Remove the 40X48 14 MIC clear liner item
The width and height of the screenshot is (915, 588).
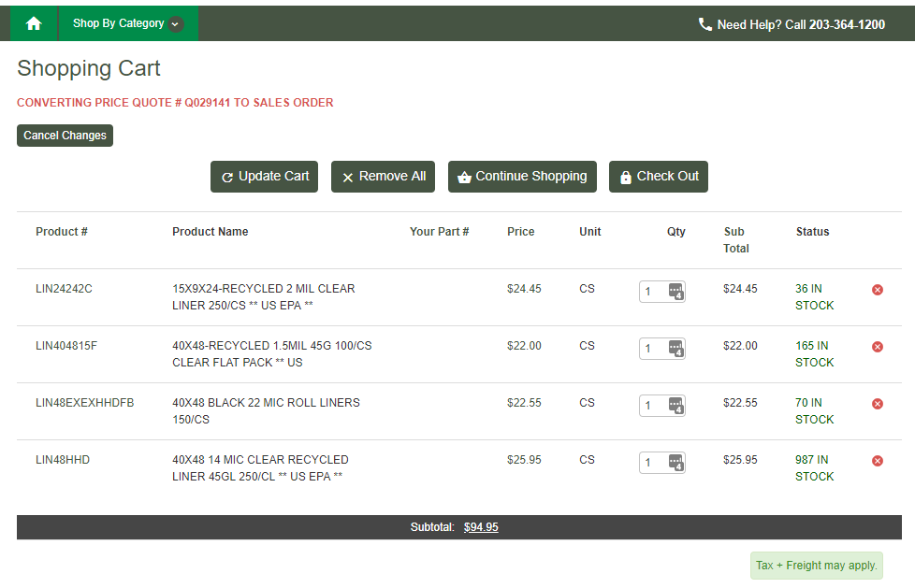coord(877,460)
